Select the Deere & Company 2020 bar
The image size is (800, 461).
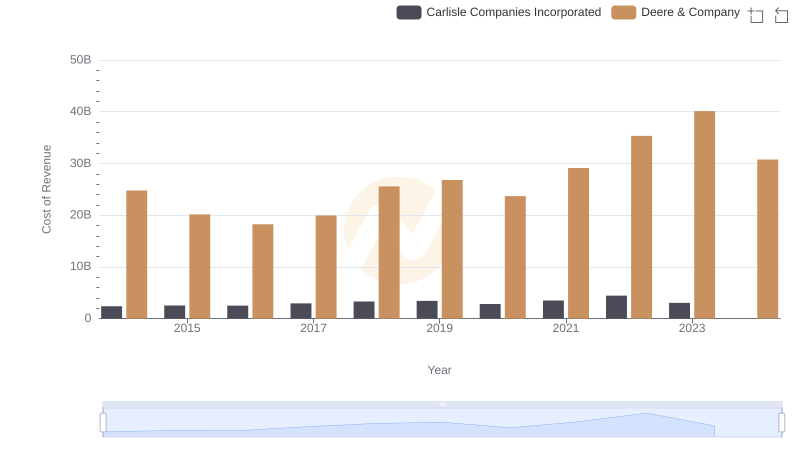click(515, 257)
